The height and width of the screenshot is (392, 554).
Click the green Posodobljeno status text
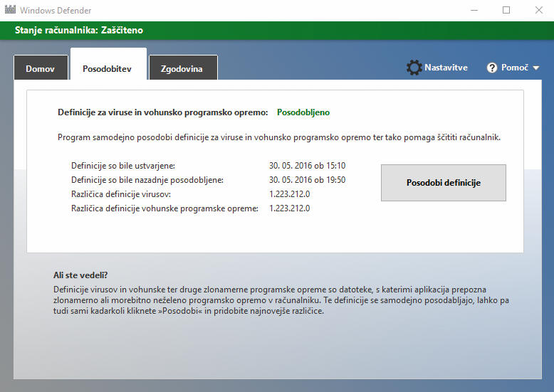303,112
